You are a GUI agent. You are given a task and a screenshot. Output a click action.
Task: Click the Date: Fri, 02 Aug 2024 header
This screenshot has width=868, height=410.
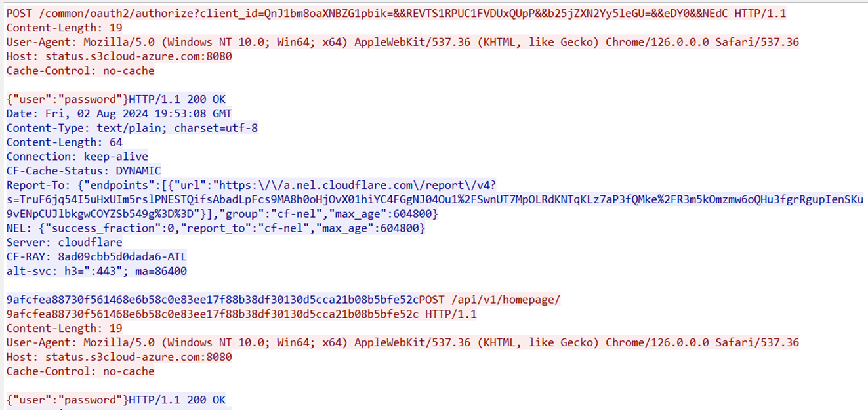119,113
